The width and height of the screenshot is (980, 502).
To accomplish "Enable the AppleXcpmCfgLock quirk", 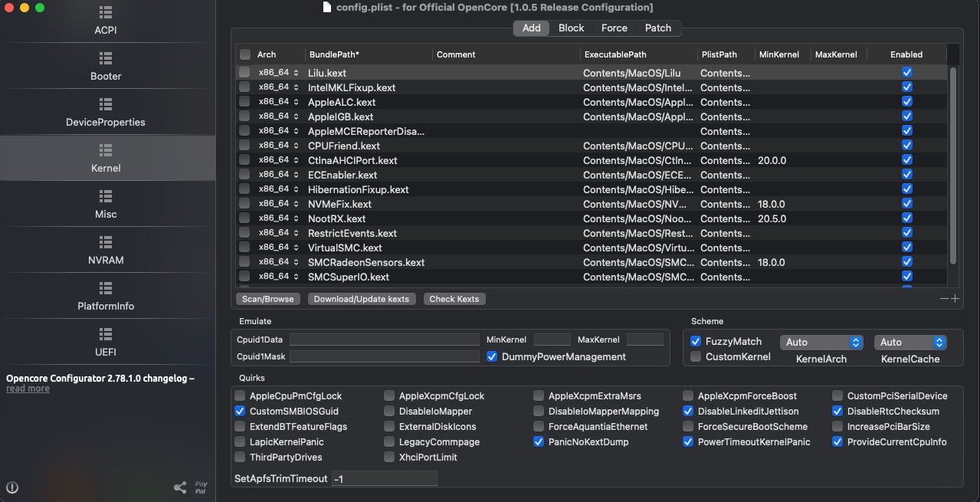I will 390,396.
